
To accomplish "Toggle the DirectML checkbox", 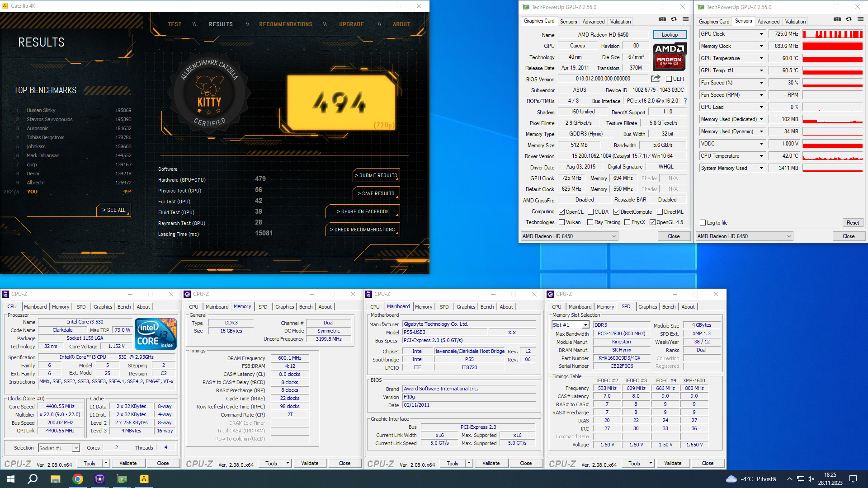I will click(660, 212).
